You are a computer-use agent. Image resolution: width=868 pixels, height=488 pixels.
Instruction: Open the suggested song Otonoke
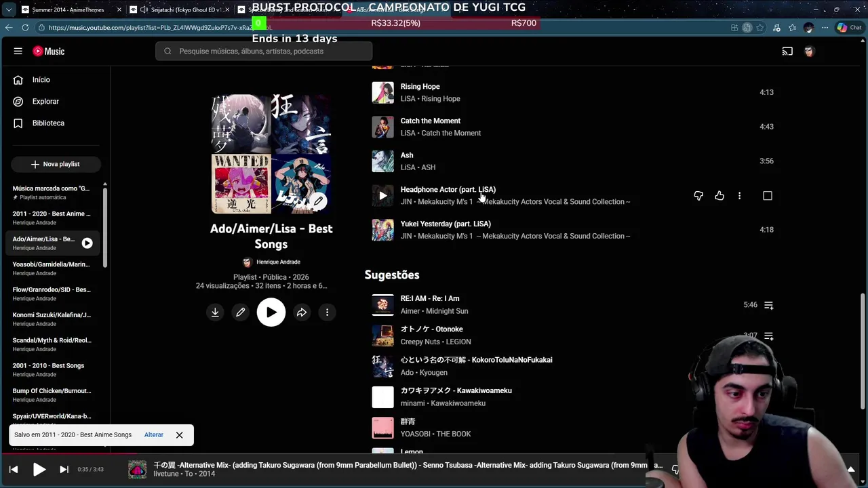pyautogui.click(x=431, y=329)
